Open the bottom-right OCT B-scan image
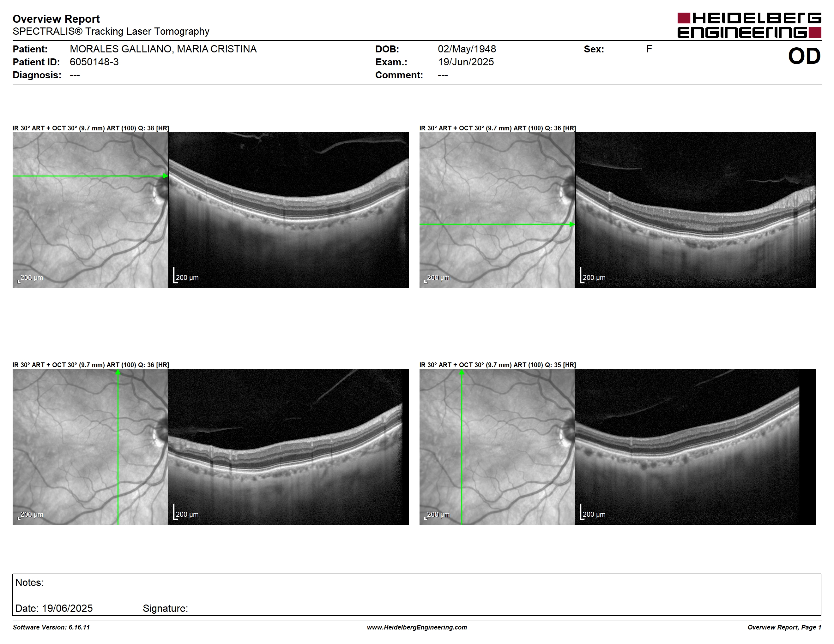 (695, 446)
